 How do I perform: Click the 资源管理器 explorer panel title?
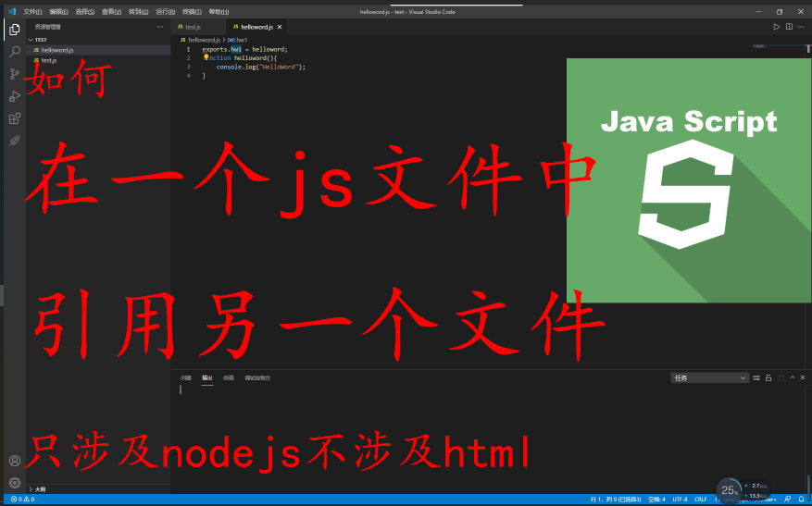[47, 27]
